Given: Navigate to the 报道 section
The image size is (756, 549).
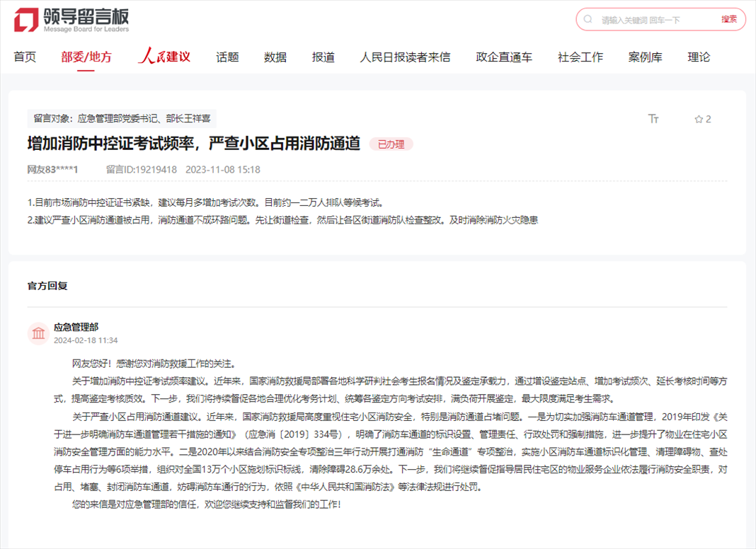Looking at the screenshot, I should (x=323, y=57).
